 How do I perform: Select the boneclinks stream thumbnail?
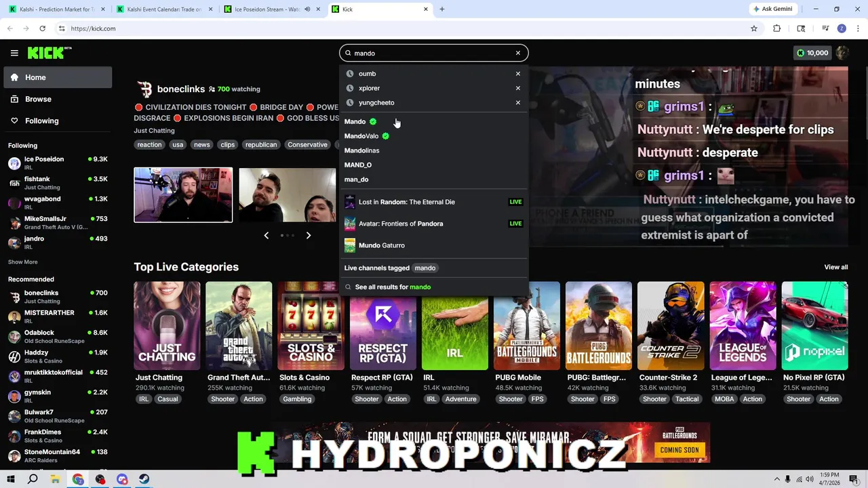click(x=183, y=195)
